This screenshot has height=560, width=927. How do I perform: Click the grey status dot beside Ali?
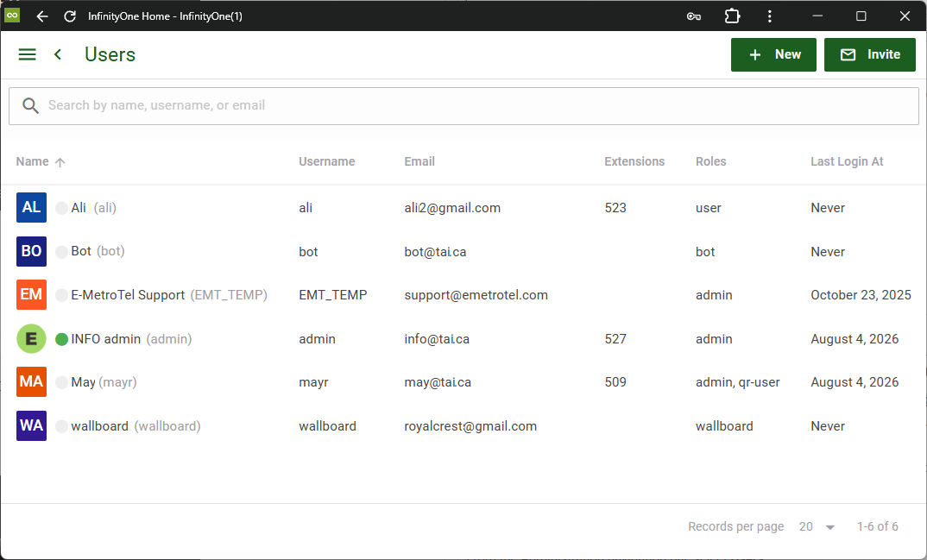61,208
